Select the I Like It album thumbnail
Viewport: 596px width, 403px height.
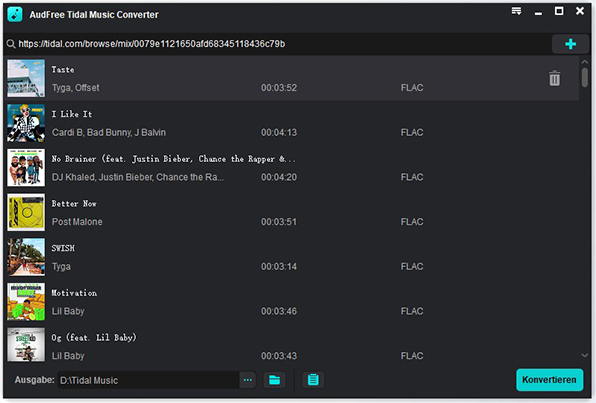(26, 123)
